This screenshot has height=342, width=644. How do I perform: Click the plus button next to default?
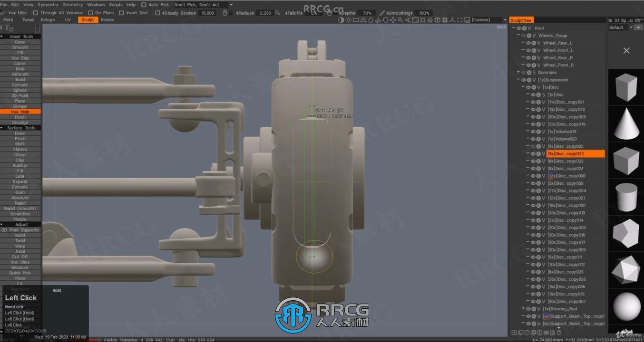coord(638,28)
